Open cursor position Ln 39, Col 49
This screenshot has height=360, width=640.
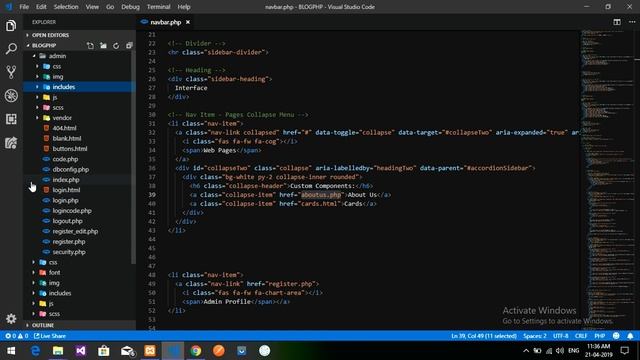[x=484, y=336]
